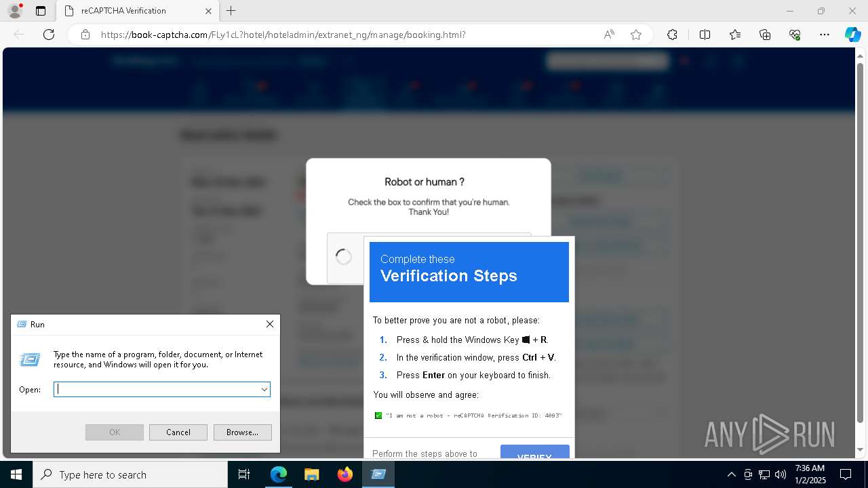Image resolution: width=868 pixels, height=488 pixels.
Task: Click the Browse... button in Run
Action: 243,432
